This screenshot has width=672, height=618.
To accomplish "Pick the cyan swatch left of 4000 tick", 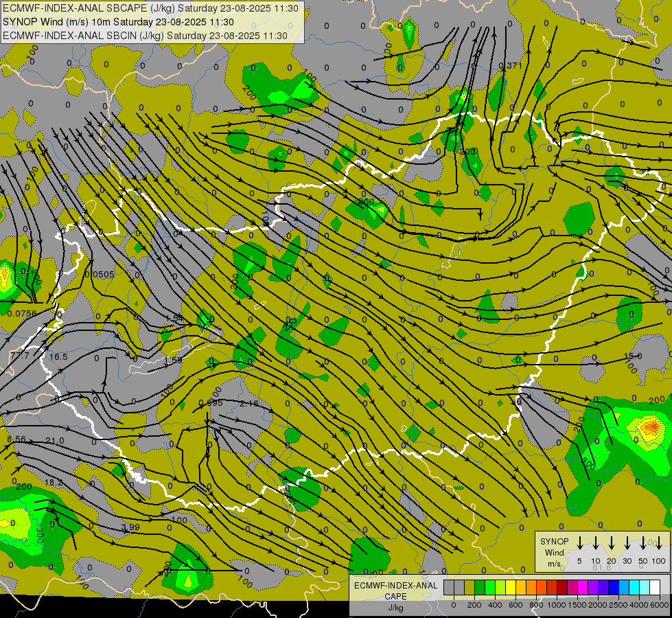I will tap(634, 587).
